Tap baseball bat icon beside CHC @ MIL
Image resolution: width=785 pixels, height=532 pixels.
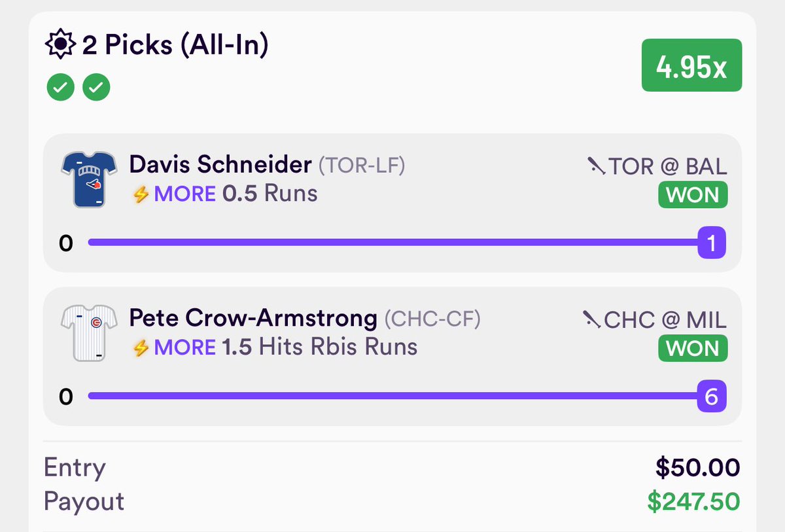pyautogui.click(x=591, y=319)
